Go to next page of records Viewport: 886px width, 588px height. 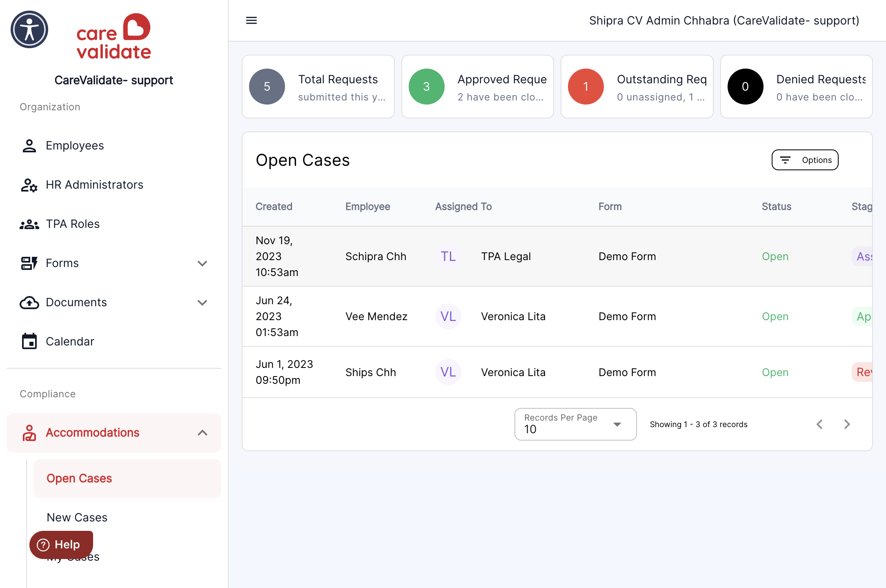click(847, 424)
